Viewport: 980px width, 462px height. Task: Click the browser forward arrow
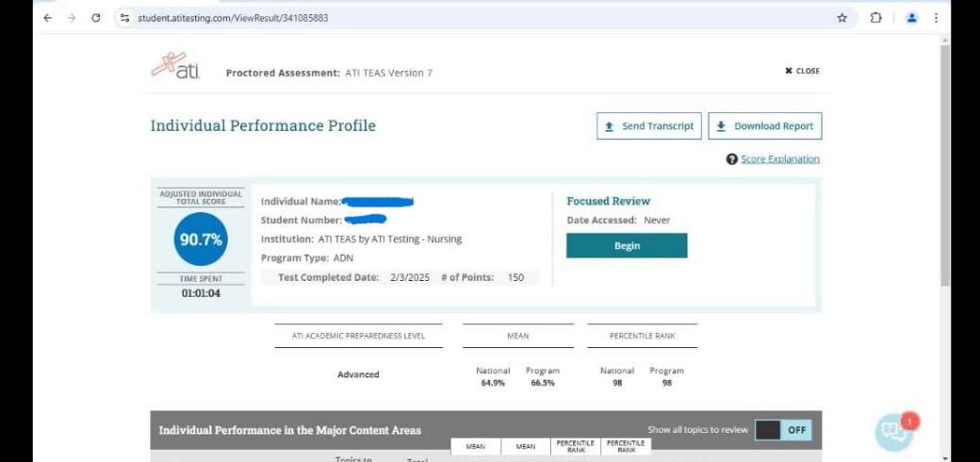72,18
